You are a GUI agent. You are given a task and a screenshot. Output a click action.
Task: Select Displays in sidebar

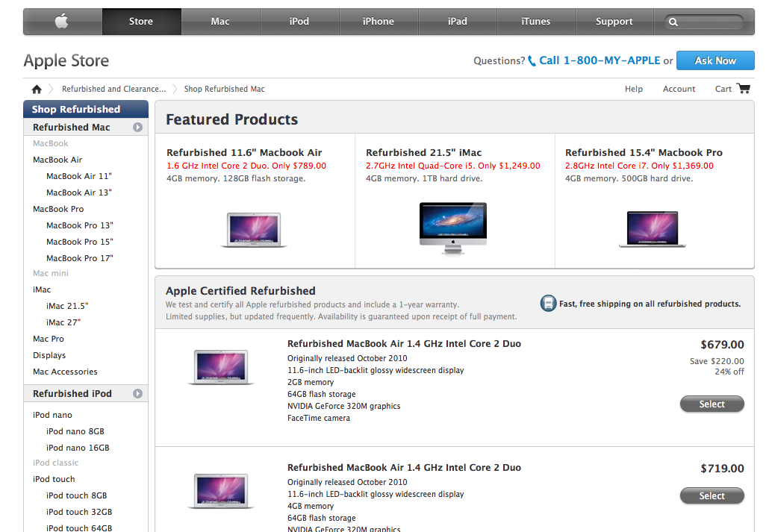click(49, 355)
